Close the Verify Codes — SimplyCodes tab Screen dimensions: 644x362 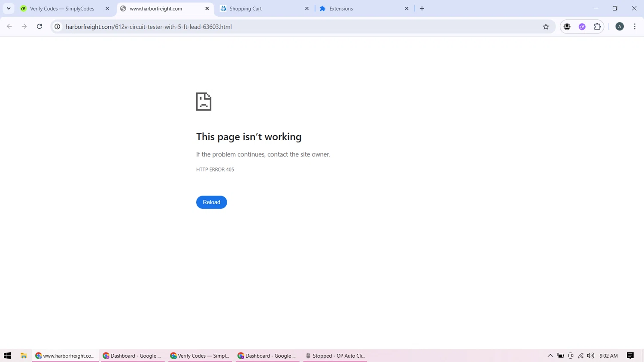(107, 9)
